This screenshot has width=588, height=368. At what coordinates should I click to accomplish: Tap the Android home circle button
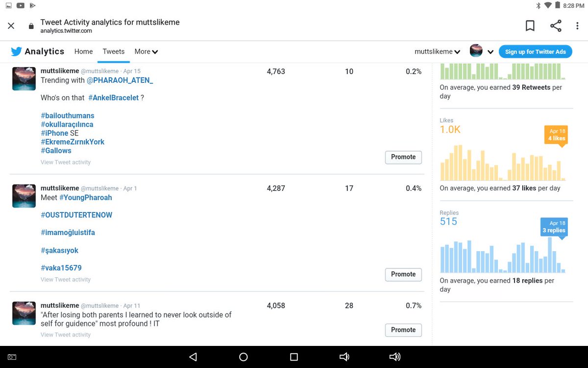(244, 357)
